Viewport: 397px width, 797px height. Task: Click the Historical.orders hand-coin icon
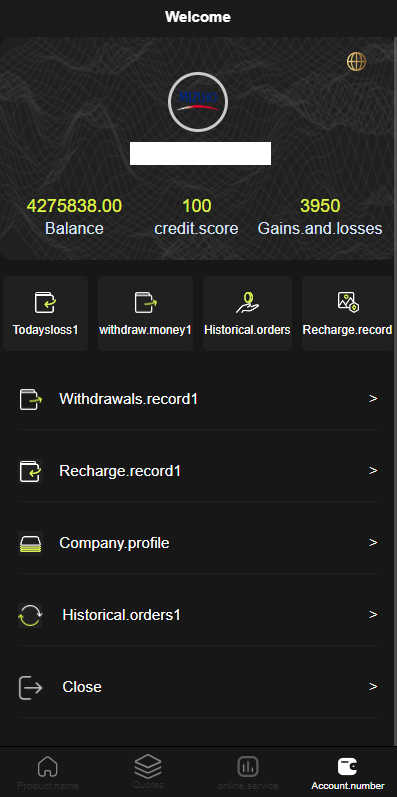[x=248, y=302]
